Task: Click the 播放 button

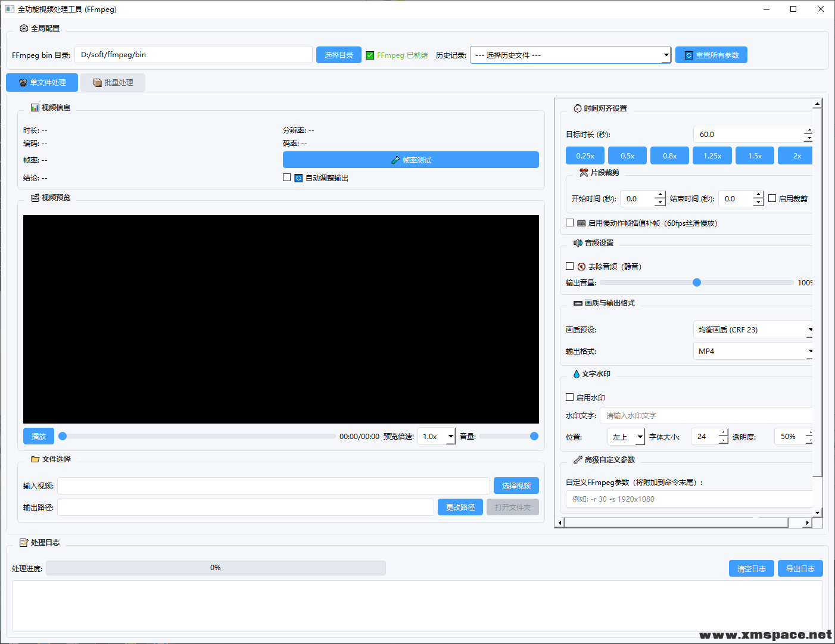Action: click(x=39, y=436)
